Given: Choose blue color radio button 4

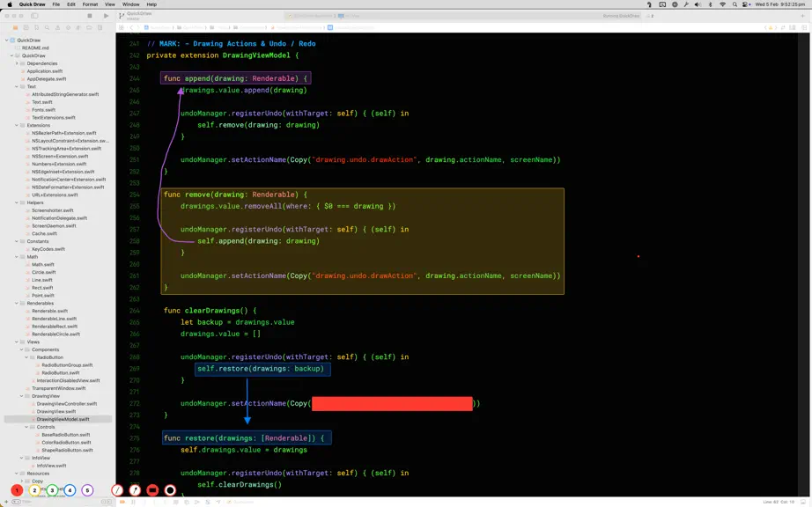Looking at the screenshot, I should point(70,490).
